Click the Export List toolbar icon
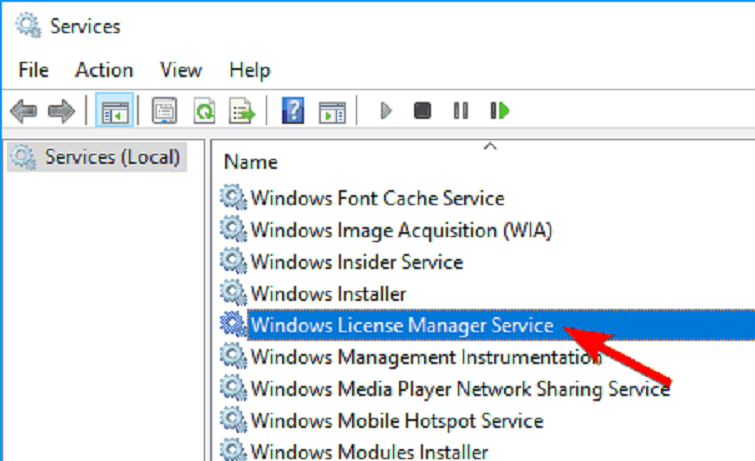 point(241,111)
